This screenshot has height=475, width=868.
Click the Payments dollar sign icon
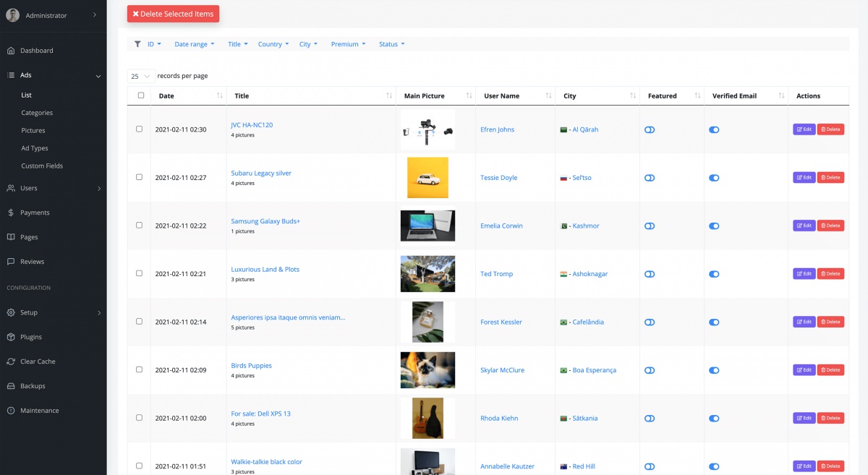(11, 213)
